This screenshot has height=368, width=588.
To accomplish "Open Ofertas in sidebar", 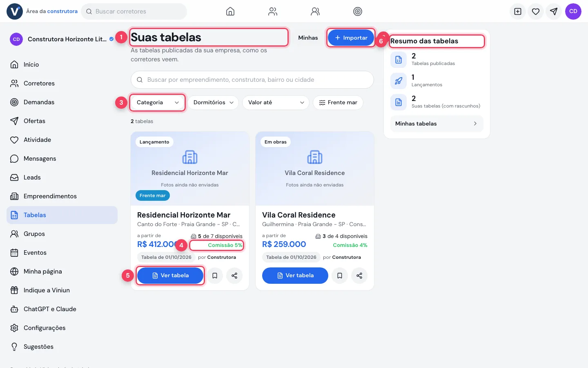I will coord(62,121).
